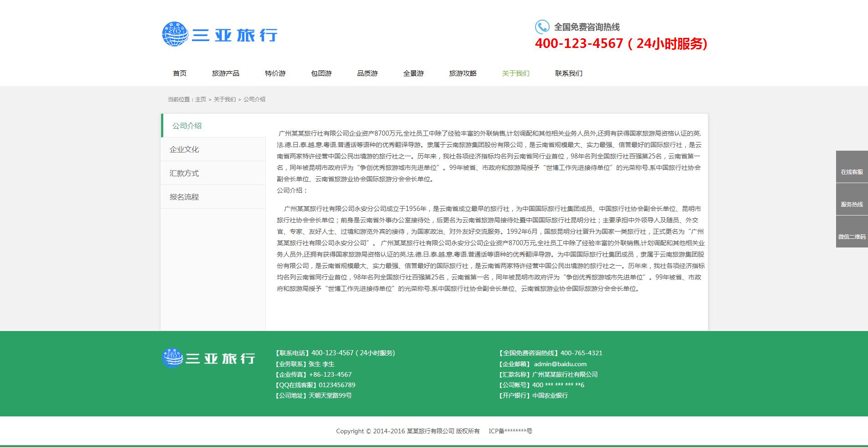Screen dimensions: 868x447
Task: Click the 三亚旅行 globe logo in header
Action: click(219, 35)
